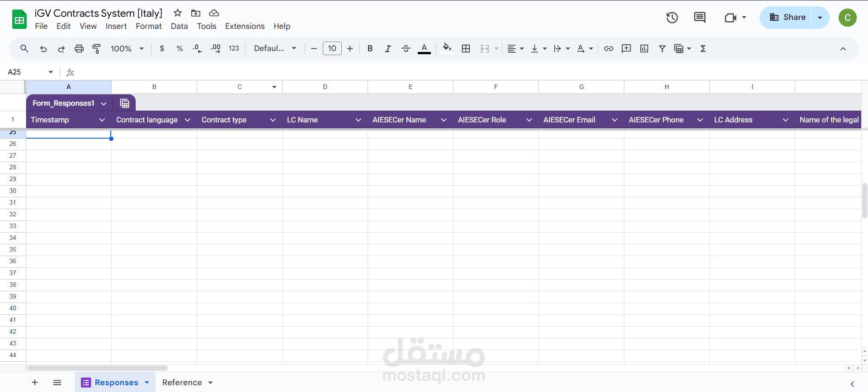868x392 pixels.
Task: Toggle bold formatting
Action: (370, 49)
